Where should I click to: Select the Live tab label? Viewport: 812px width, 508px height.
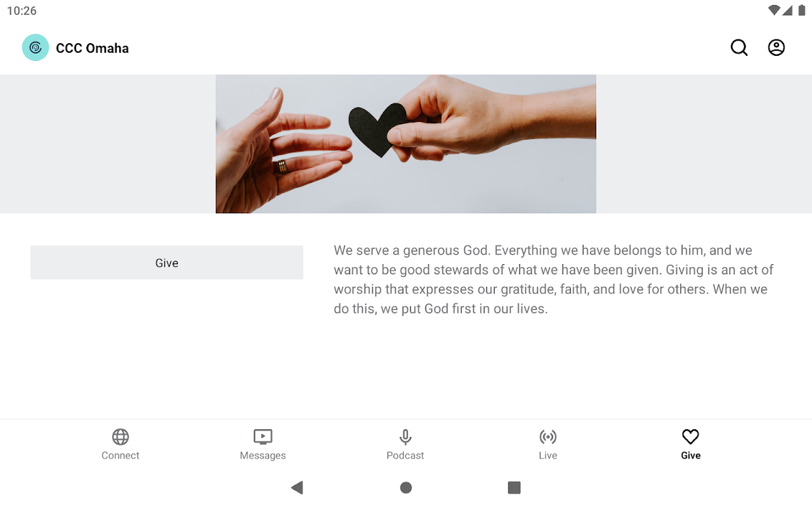tap(548, 455)
